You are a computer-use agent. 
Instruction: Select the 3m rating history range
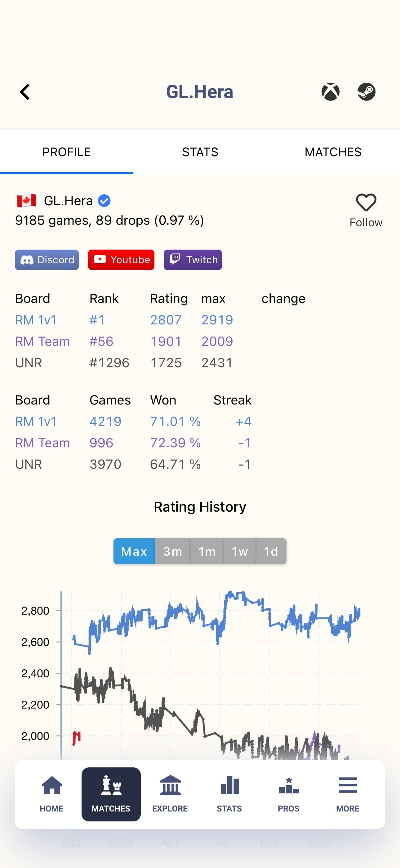(173, 551)
